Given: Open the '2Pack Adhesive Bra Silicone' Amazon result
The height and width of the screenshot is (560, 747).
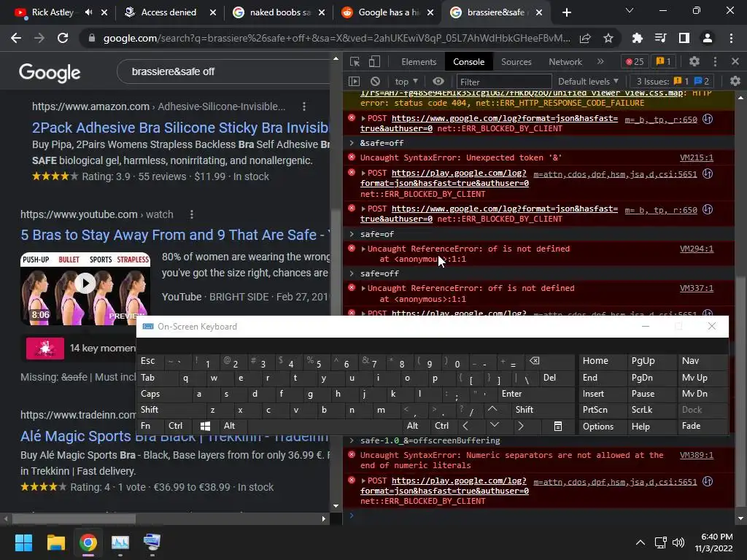Looking at the screenshot, I should click(181, 128).
